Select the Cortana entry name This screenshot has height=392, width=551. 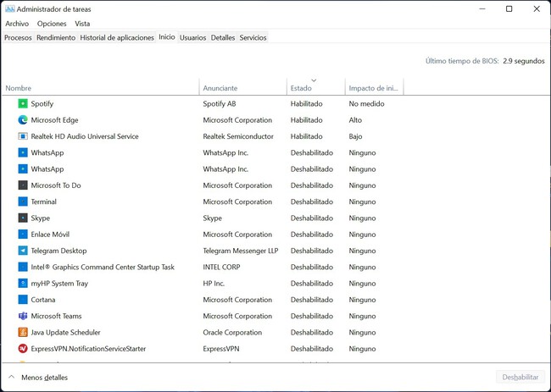[43, 300]
